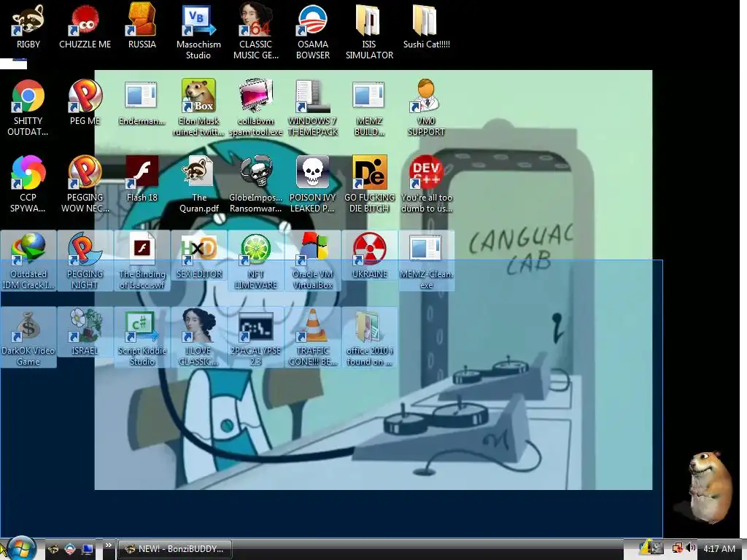
Task: Open the DarkOK Video Game money bag icon
Action: click(x=28, y=338)
